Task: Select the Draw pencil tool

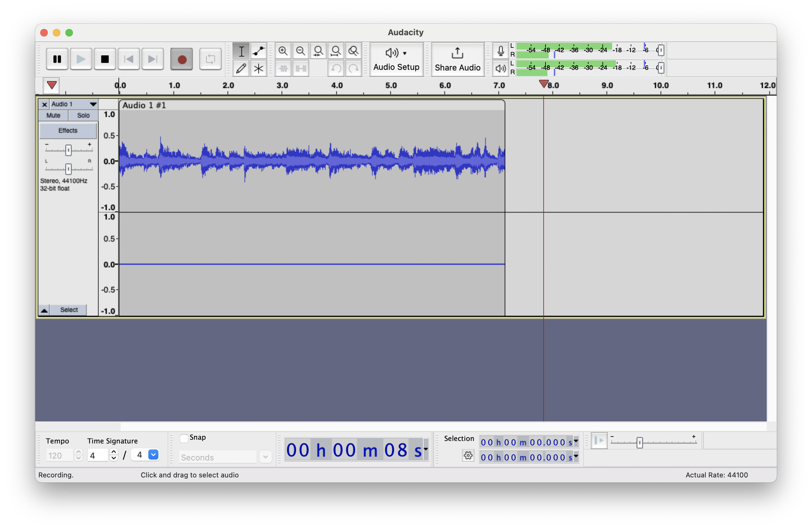Action: [241, 68]
